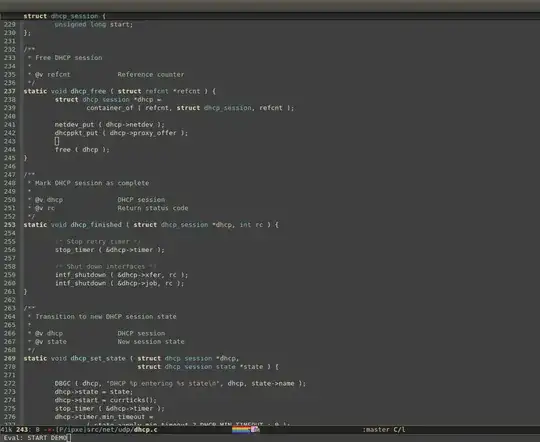Open the C/l major mode menu
This screenshot has height=442, width=540.
(x=399, y=430)
